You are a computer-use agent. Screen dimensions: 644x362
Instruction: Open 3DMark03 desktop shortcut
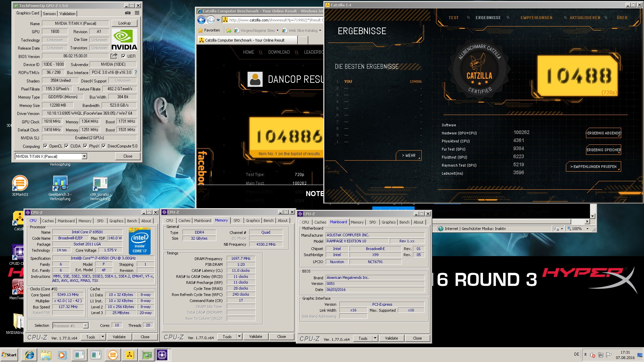(20, 185)
